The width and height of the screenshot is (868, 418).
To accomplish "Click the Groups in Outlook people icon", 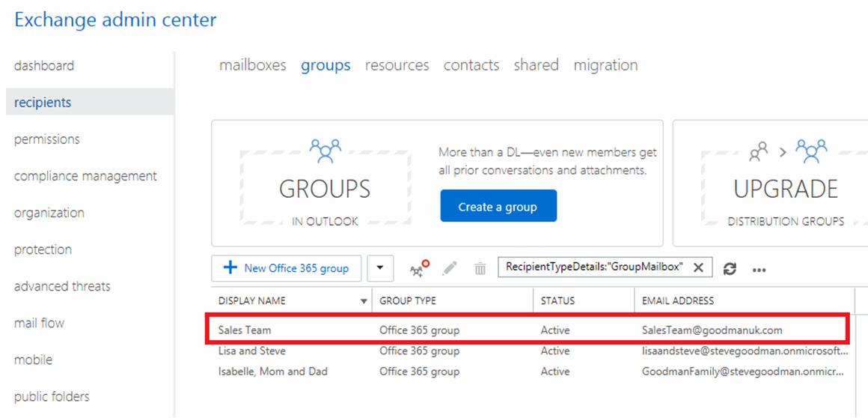I will click(325, 151).
